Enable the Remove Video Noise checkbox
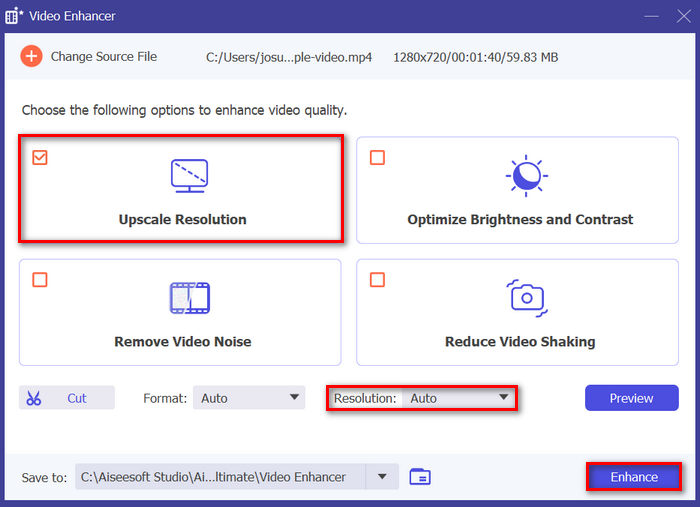This screenshot has width=700, height=507. click(x=40, y=280)
